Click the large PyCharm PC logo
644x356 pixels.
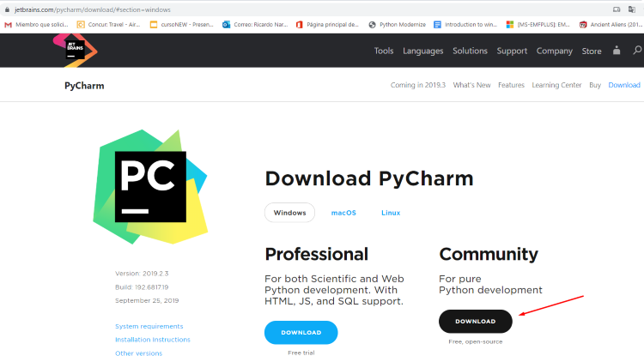(x=150, y=187)
